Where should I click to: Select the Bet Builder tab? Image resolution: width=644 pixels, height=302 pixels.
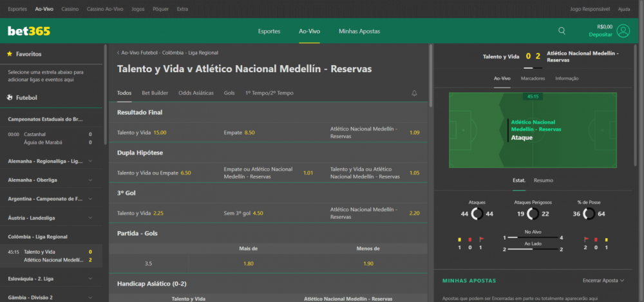[155, 93]
